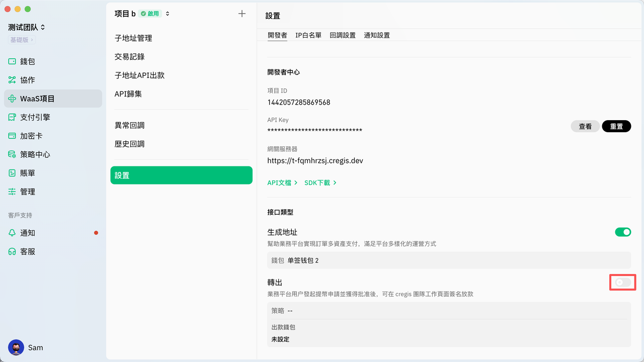Image resolution: width=644 pixels, height=362 pixels.
Task: Switch to the IP白名單 tab
Action: coord(308,35)
